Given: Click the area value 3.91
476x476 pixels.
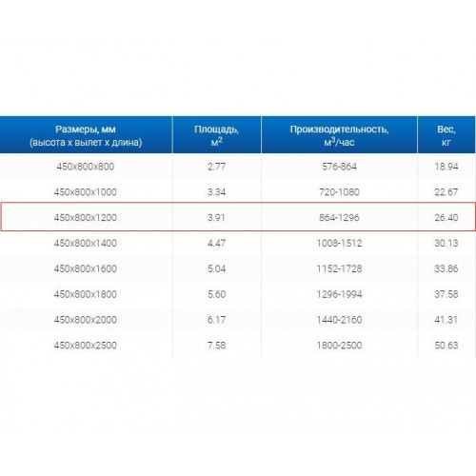Looking at the screenshot, I should pos(216,218).
